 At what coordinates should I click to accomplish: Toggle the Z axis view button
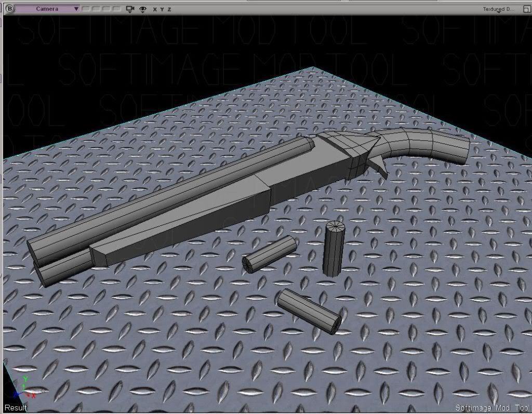click(x=169, y=9)
